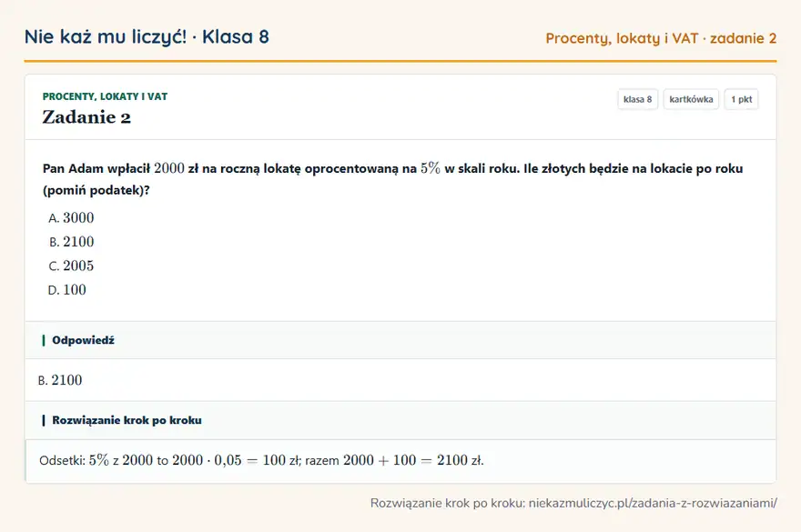This screenshot has height=532, width=801.
Task: Click the 'kartkówka' tag
Action: [691, 99]
